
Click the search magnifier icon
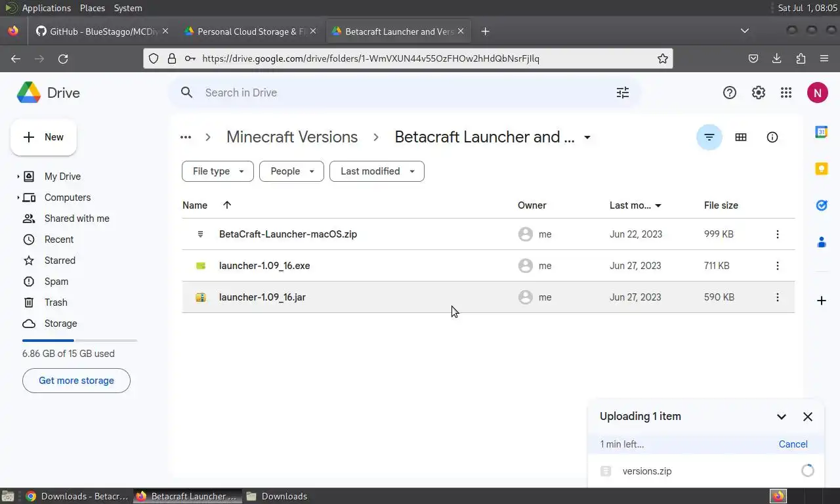coord(187,93)
